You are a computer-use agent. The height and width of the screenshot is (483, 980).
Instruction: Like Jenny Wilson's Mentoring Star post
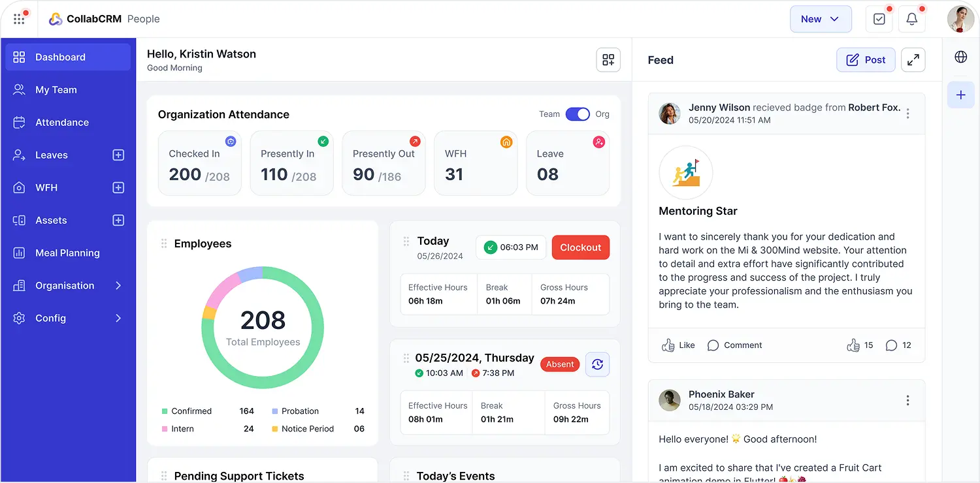[678, 345]
